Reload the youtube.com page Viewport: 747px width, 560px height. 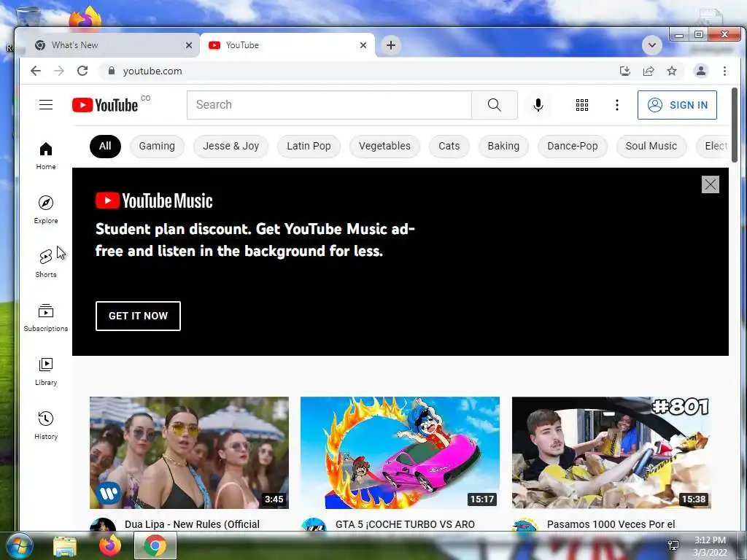tap(82, 71)
